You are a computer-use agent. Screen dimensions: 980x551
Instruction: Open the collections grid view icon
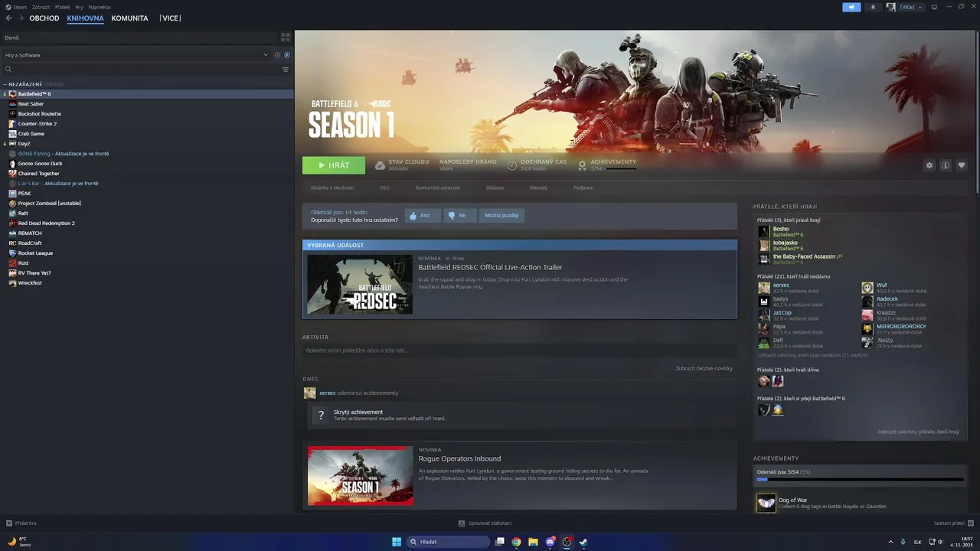click(x=286, y=37)
